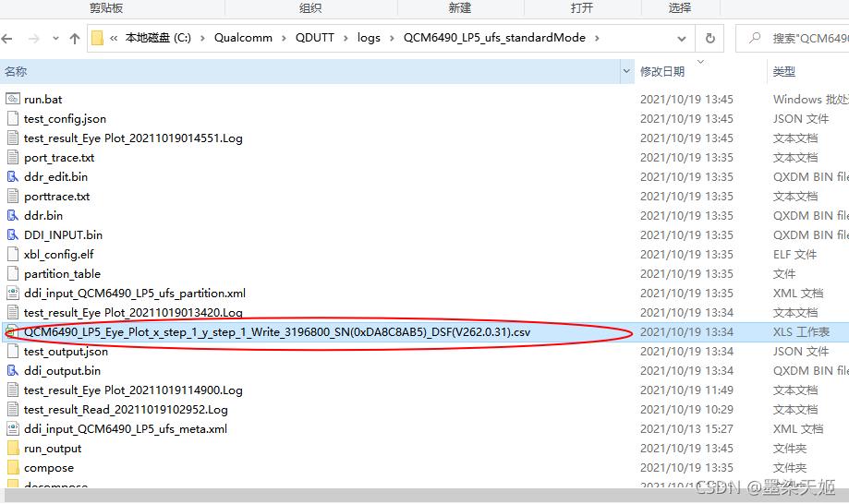Expand chevron after QCM6490_LP5_ufs_standardMode breadcrumb

[597, 39]
